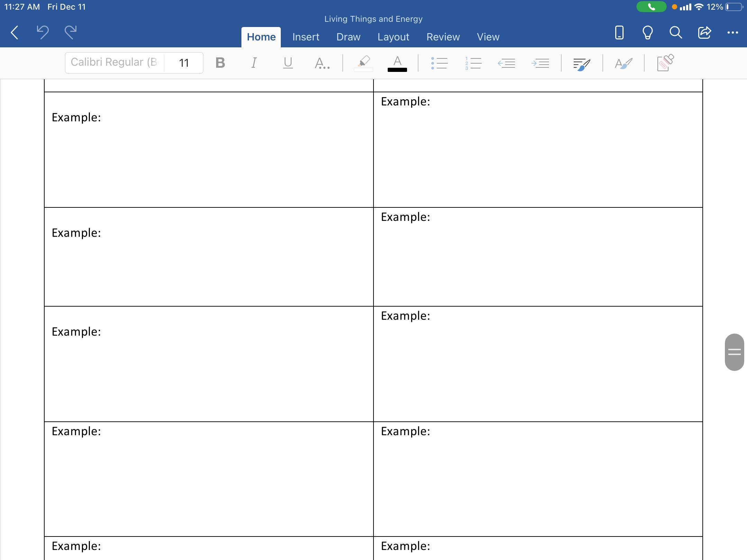Image resolution: width=747 pixels, height=560 pixels.
Task: Click the gray scroll handle on right edge
Action: click(734, 352)
